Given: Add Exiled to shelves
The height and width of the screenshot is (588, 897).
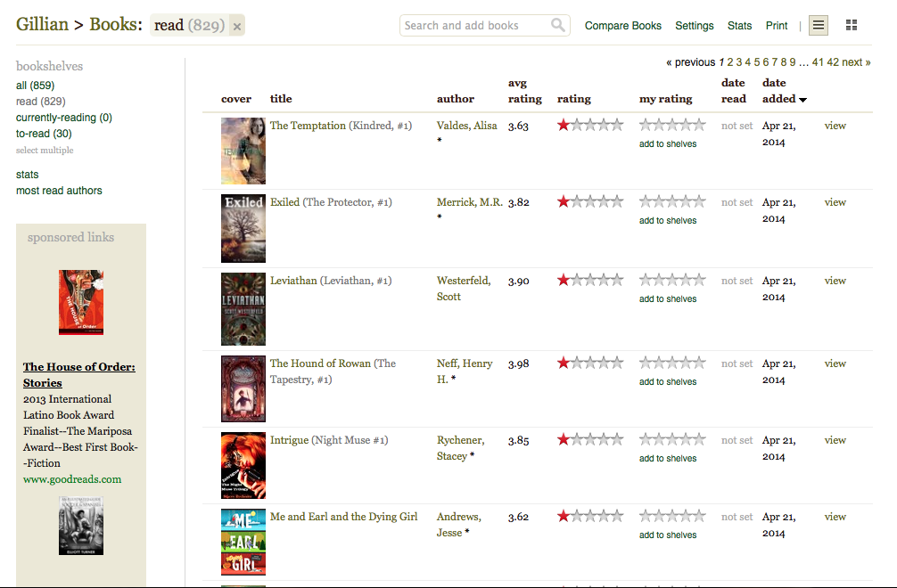Looking at the screenshot, I should [x=668, y=221].
